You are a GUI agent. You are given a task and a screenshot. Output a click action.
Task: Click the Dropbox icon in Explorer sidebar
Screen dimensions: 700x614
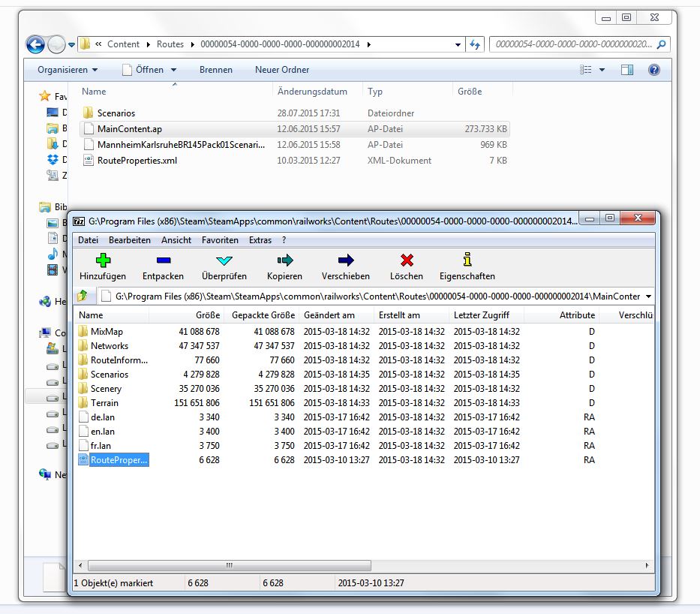[x=53, y=159]
